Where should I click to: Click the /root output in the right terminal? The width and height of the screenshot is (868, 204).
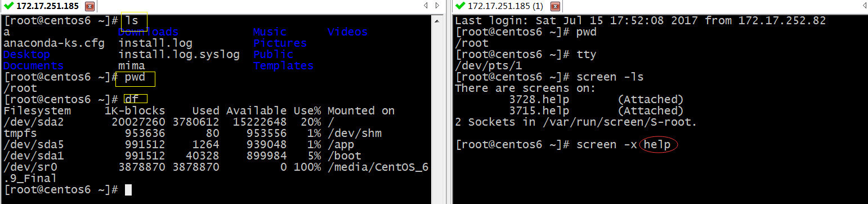pyautogui.click(x=471, y=43)
